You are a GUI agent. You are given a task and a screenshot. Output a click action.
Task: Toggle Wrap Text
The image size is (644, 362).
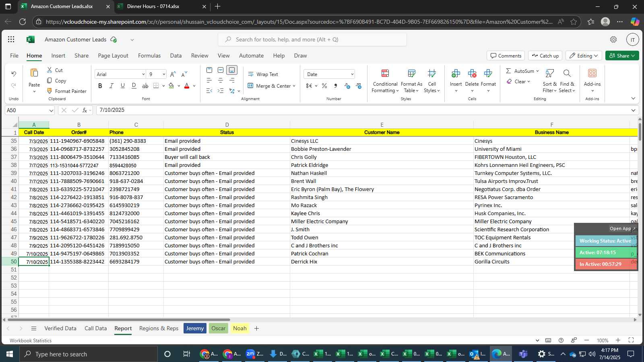click(x=263, y=74)
